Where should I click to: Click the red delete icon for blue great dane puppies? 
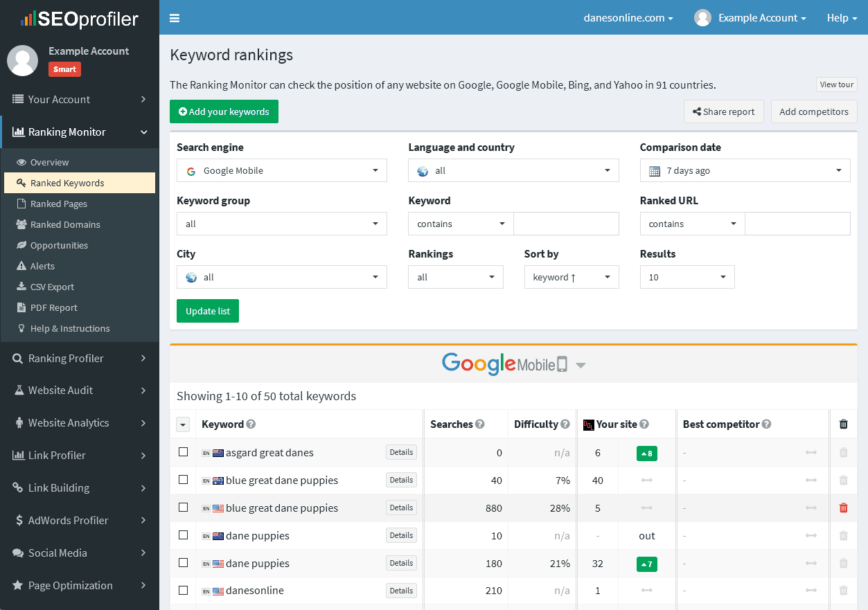[843, 508]
